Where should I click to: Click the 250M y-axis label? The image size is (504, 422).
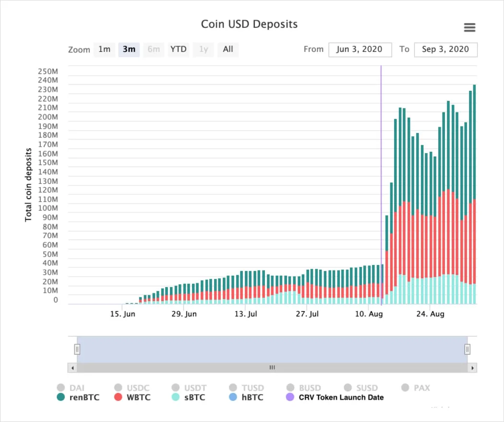[x=48, y=72]
